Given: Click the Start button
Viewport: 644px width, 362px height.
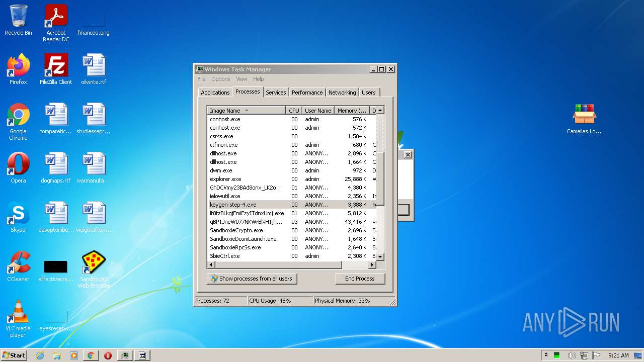Looking at the screenshot, I should pyautogui.click(x=14, y=355).
